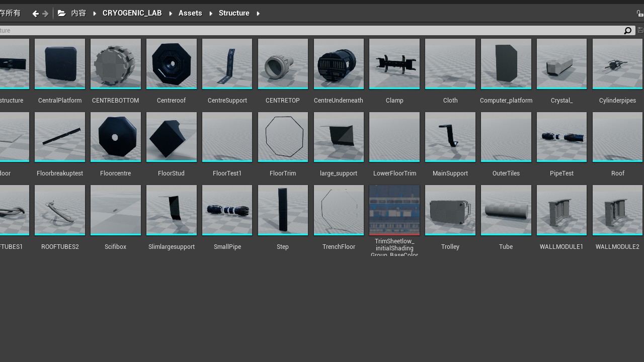Click the save search icon beside search bar
Screen dimensions: 644x362
pos(640,31)
